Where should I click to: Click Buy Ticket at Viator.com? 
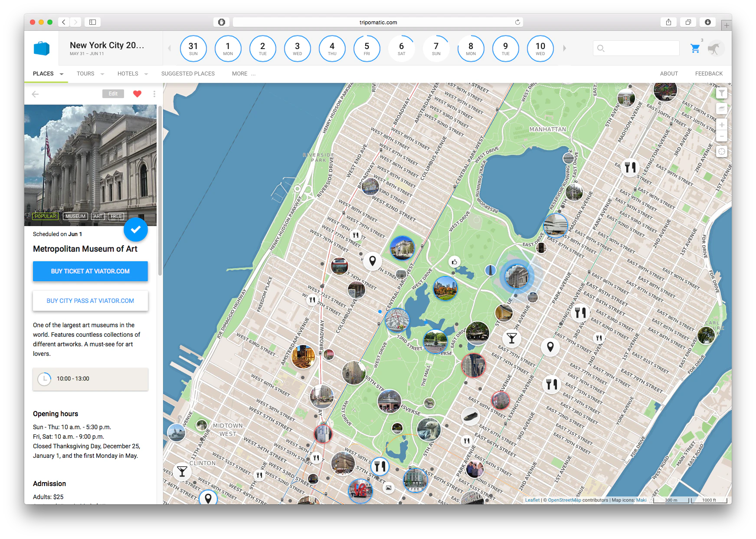(x=90, y=271)
